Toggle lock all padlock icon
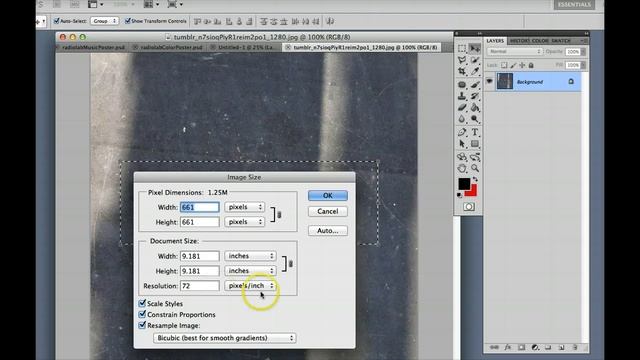Screen dimensions: 640x360 pyautogui.click(x=531, y=65)
